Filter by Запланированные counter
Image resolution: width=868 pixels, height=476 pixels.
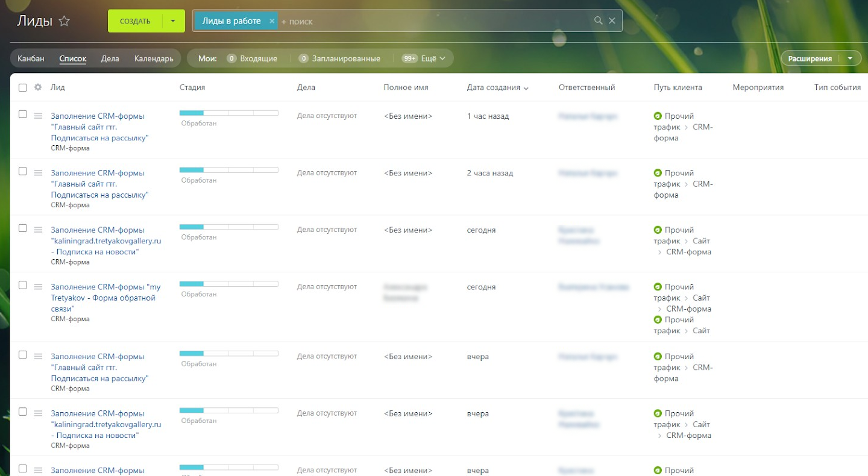[x=346, y=58]
